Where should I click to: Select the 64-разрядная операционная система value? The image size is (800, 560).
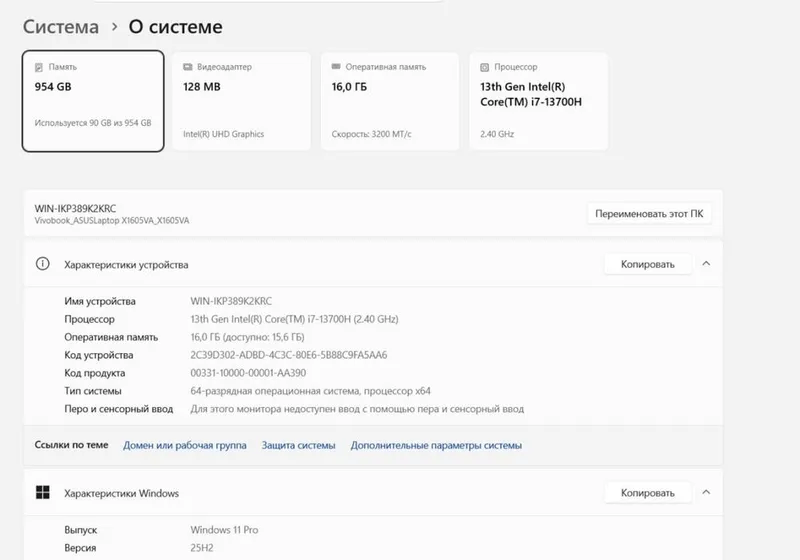311,391
